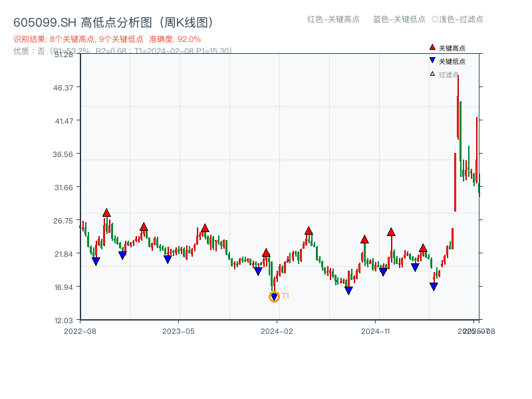Click the 21.84 price axis label
This screenshot has height=399, width=532.
pos(63,254)
